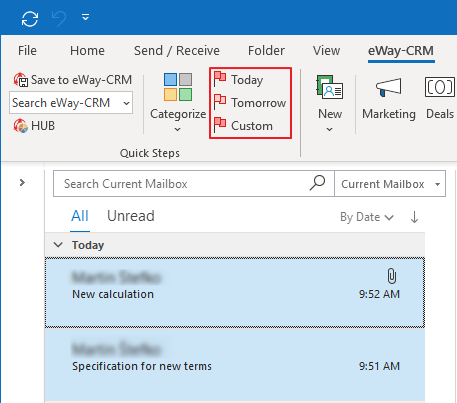Open the eWay-CRM HUB

[x=34, y=126]
